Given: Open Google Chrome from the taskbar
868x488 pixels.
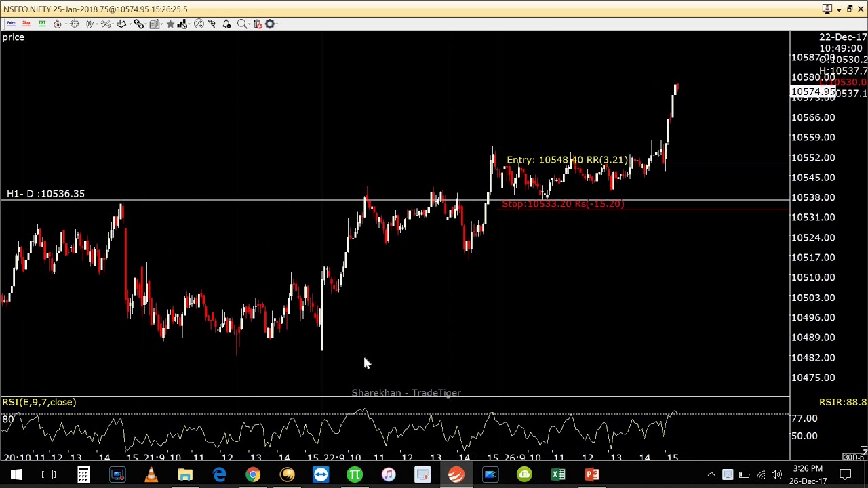Looking at the screenshot, I should tap(253, 474).
